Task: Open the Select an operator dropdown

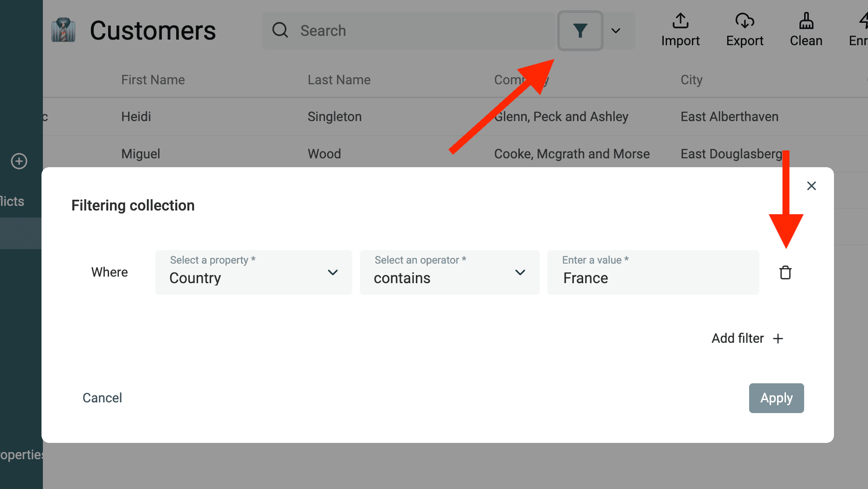Action: pos(449,272)
